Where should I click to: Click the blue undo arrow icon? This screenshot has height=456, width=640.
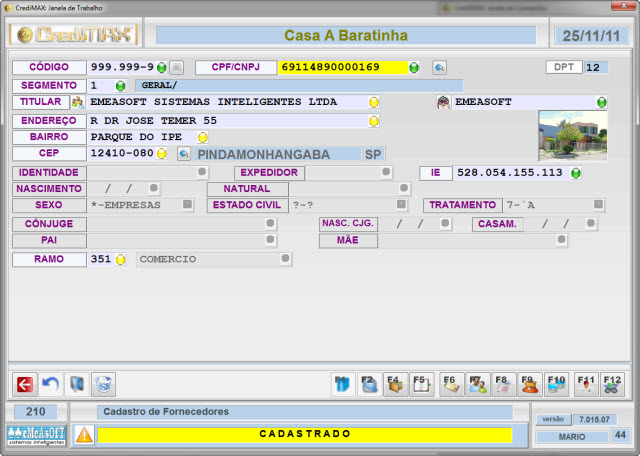tap(50, 383)
